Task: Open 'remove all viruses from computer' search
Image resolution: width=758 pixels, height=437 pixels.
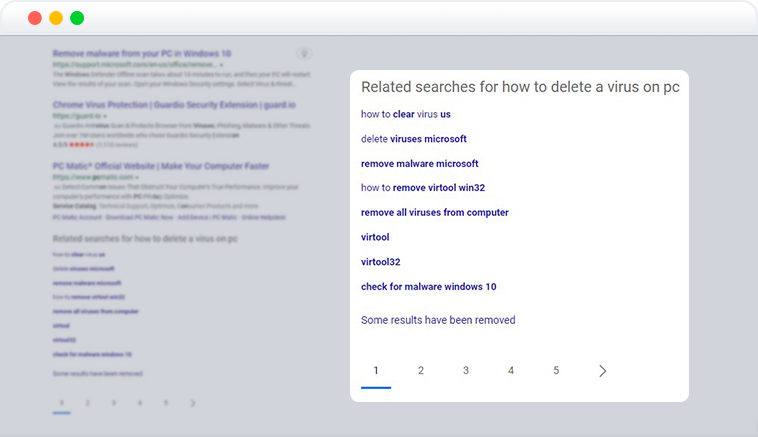Action: click(x=435, y=212)
